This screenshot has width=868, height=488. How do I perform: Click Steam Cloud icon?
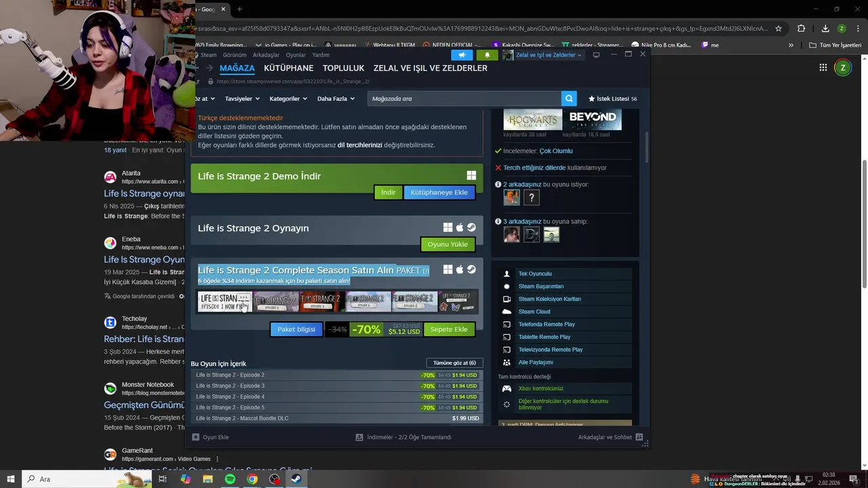tap(507, 312)
